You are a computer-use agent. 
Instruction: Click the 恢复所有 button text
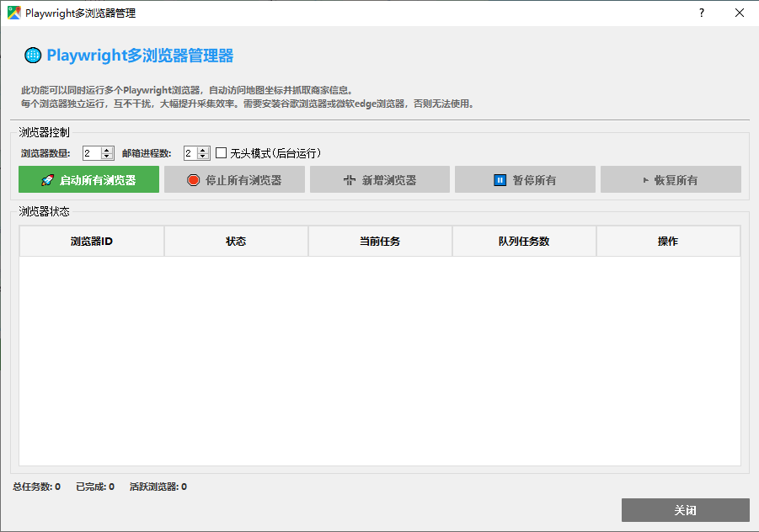point(676,180)
